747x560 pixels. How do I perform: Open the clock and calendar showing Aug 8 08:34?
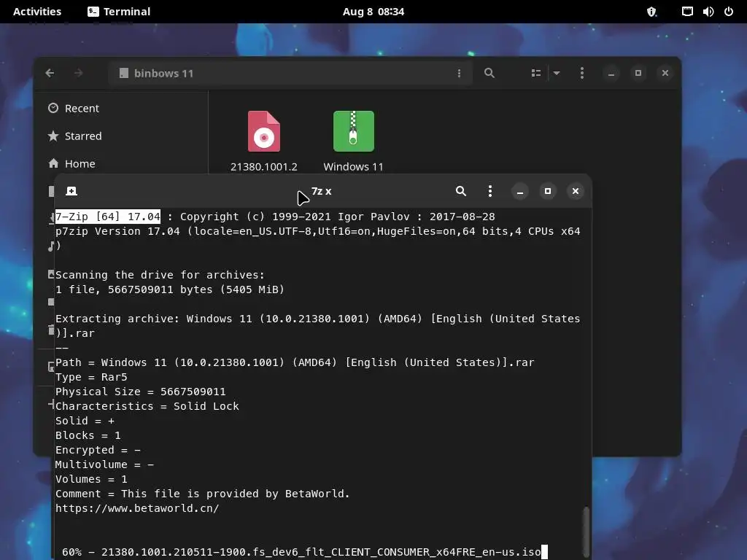[373, 12]
